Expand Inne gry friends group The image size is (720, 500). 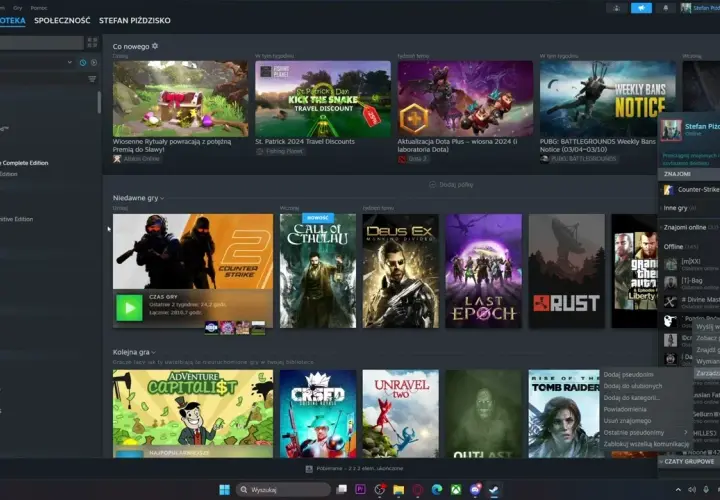pyautogui.click(x=690, y=208)
